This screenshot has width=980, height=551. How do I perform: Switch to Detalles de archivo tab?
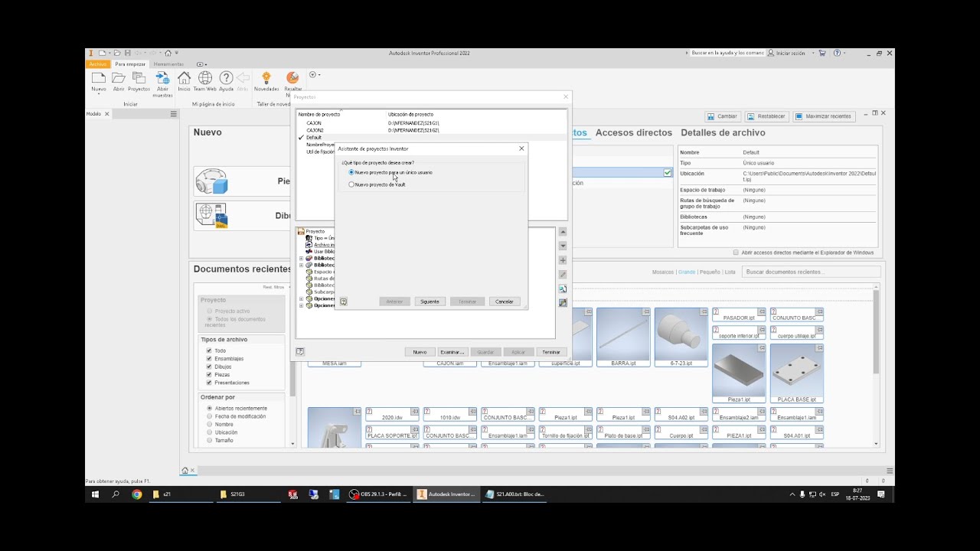723,132
